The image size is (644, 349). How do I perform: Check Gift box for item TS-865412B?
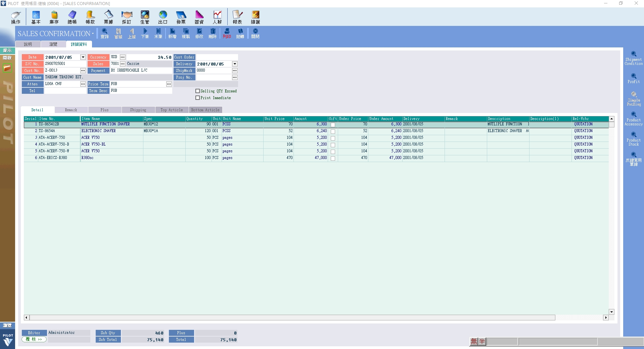pos(333,125)
